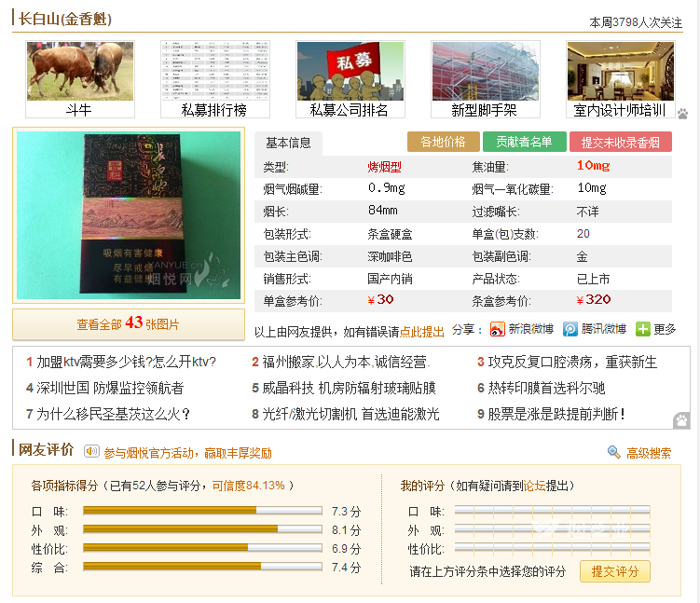Click the 条盒硬盒 packaging value
The image size is (700, 603).
[x=390, y=234]
